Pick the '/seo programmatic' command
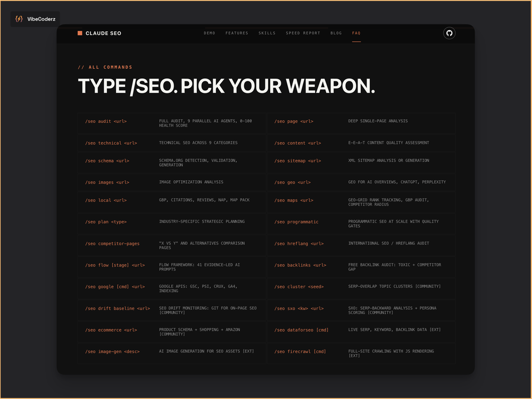The height and width of the screenshot is (399, 532). [296, 222]
